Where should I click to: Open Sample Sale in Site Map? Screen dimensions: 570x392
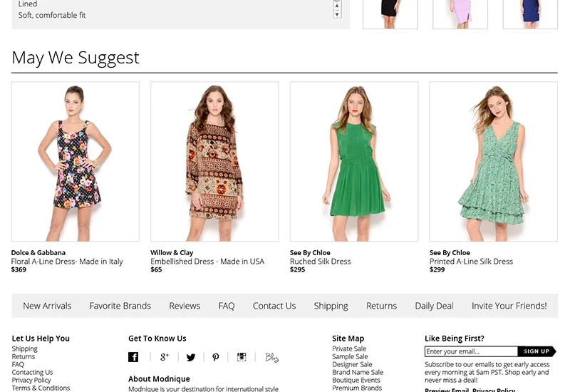point(350,356)
